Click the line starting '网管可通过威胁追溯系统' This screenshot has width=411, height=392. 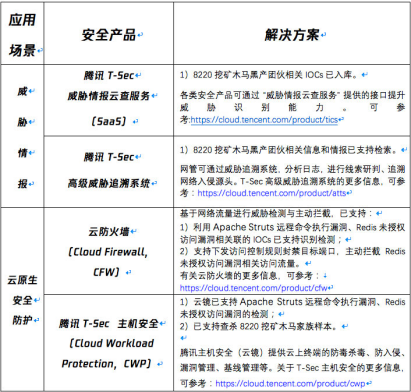[x=292, y=169]
